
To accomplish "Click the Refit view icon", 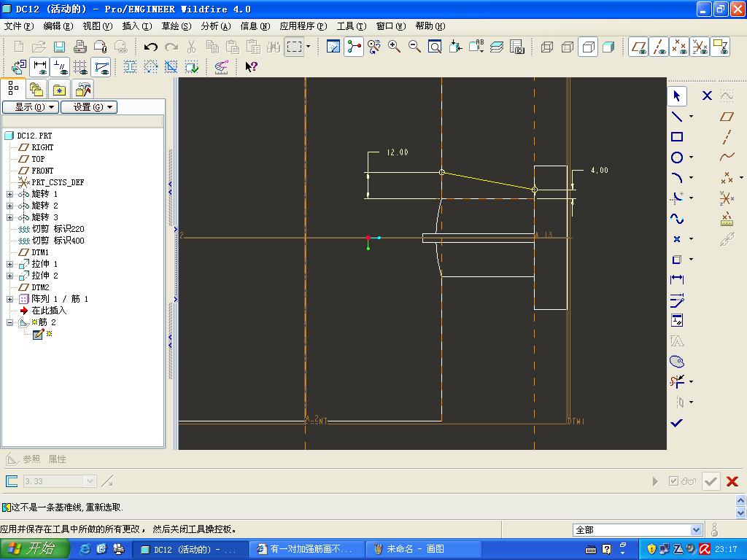I will [x=435, y=47].
